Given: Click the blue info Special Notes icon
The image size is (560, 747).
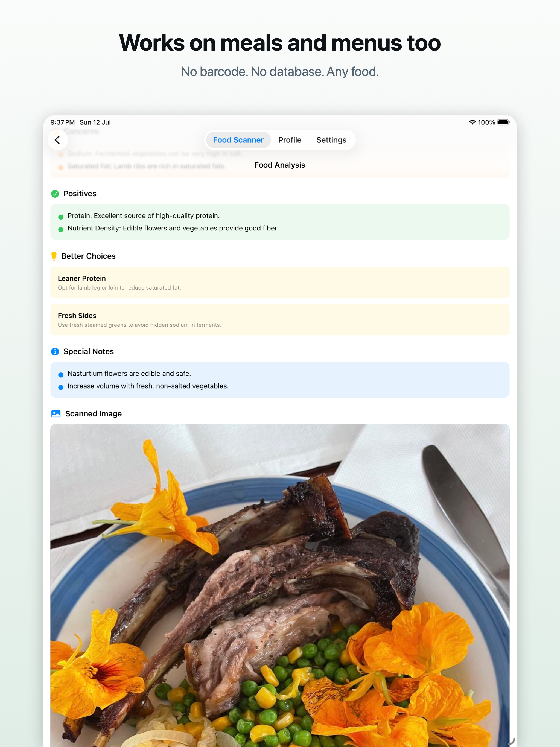Looking at the screenshot, I should tap(55, 352).
